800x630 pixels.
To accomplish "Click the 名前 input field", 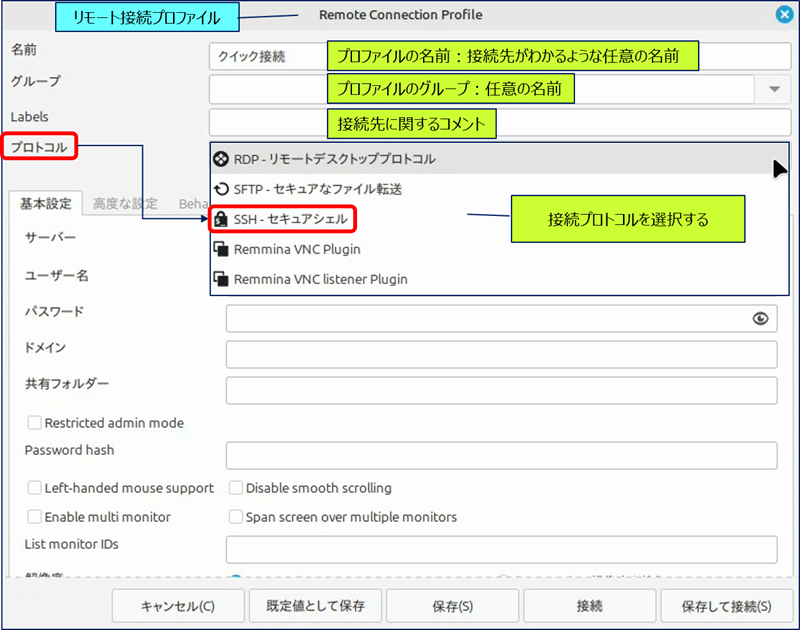I will (x=500, y=56).
